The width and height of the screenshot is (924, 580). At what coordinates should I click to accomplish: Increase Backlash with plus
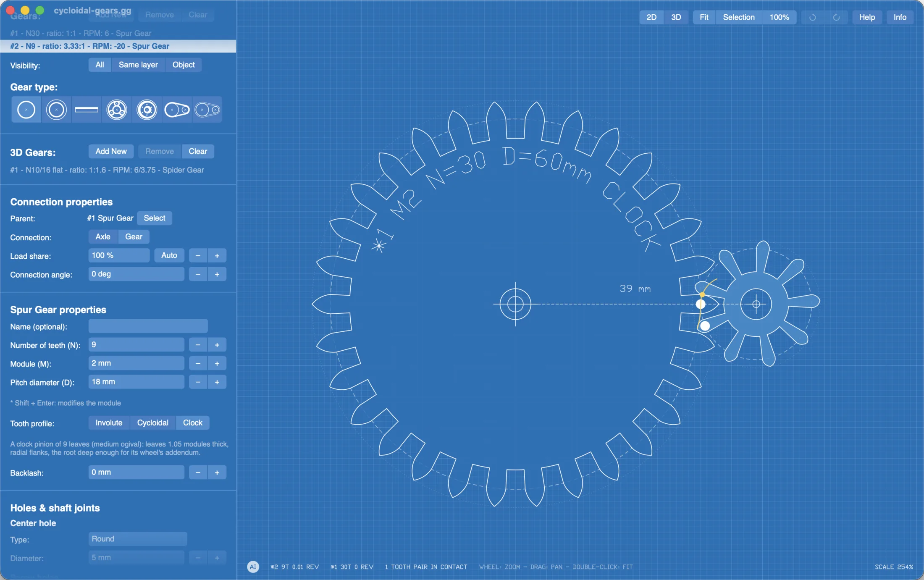(217, 472)
